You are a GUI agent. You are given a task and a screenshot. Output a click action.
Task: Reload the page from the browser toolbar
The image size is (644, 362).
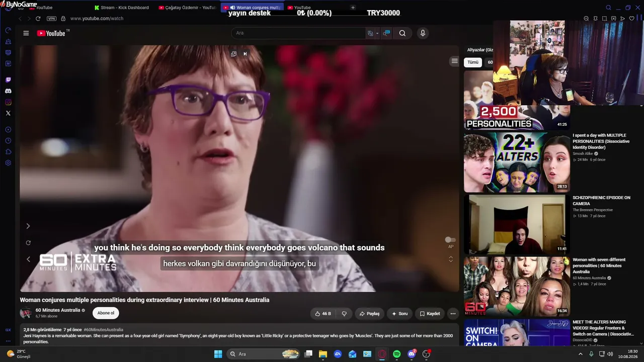tap(38, 19)
